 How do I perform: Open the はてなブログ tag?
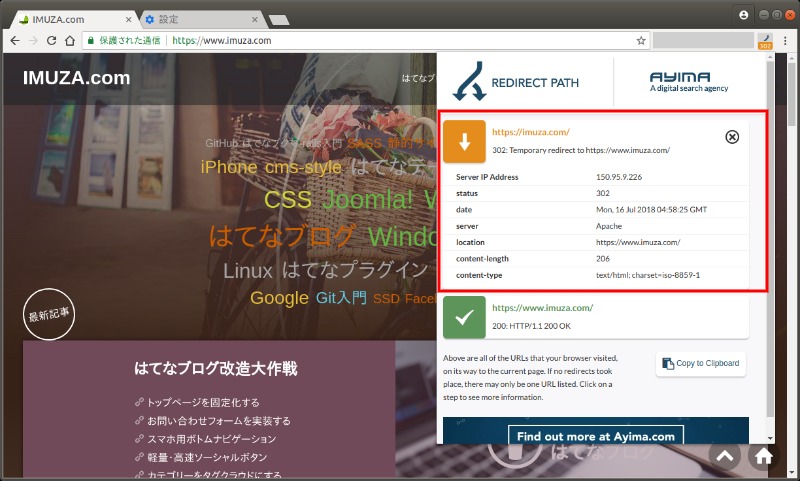(281, 236)
